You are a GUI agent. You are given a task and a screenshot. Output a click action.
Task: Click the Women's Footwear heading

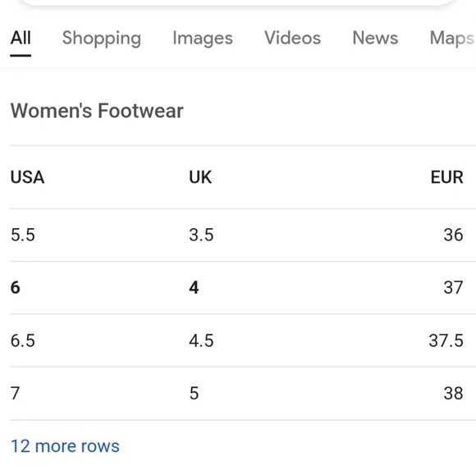point(97,111)
